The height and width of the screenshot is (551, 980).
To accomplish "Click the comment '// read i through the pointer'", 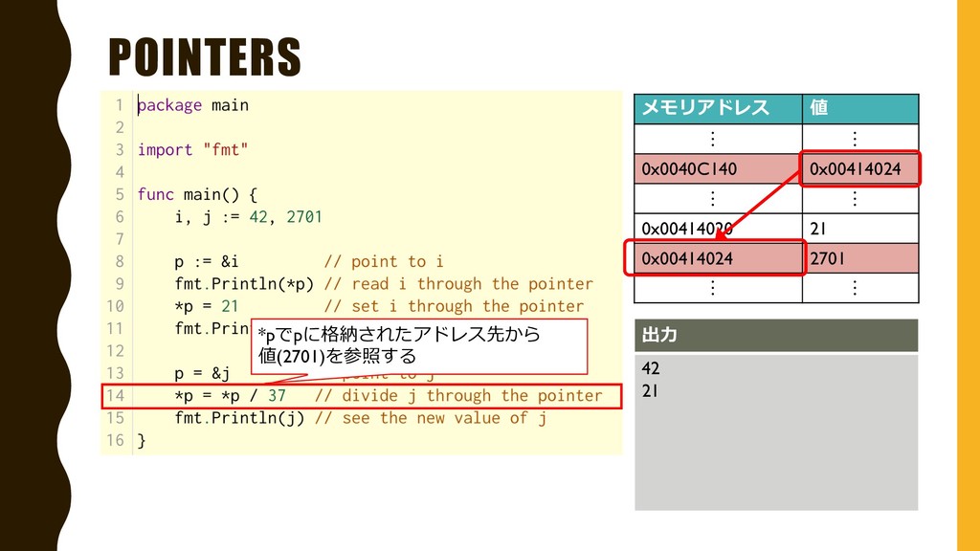I will pyautogui.click(x=458, y=283).
